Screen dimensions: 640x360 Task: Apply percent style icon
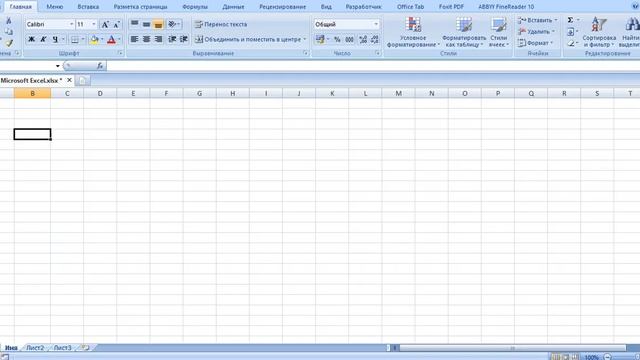coord(337,40)
